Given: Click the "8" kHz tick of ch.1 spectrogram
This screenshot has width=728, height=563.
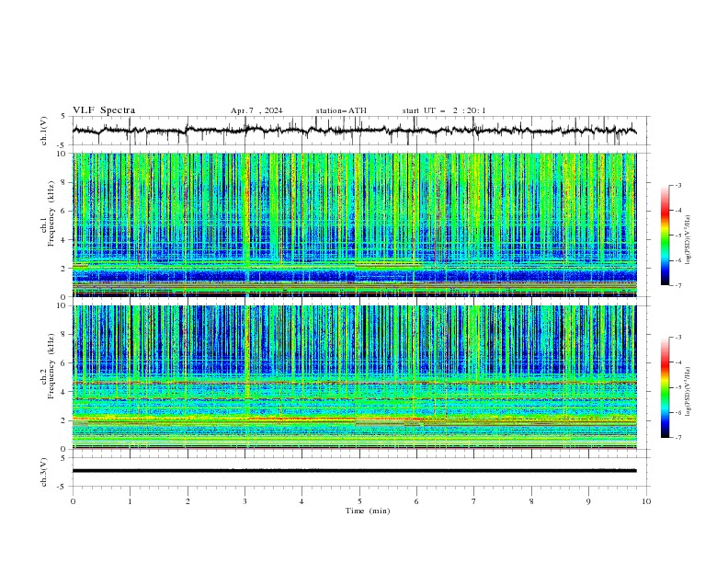Looking at the screenshot, I should [64, 182].
